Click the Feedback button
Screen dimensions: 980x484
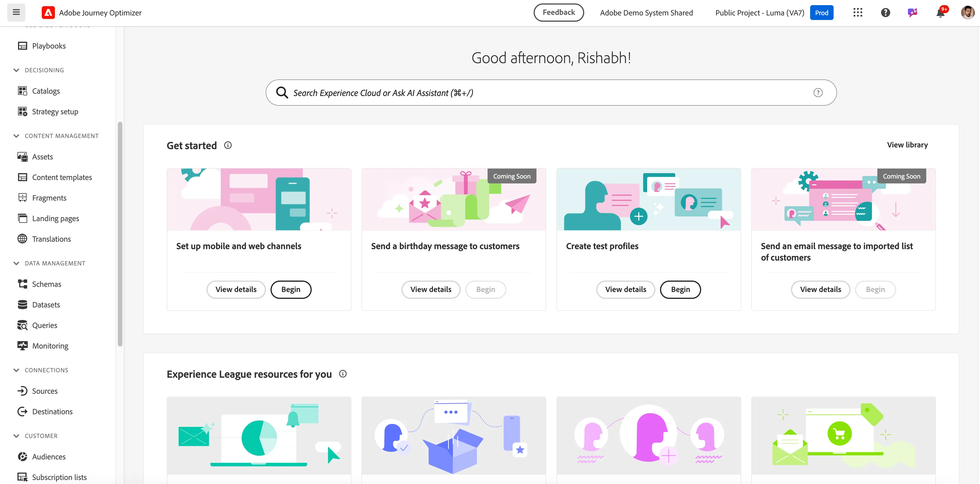point(558,13)
